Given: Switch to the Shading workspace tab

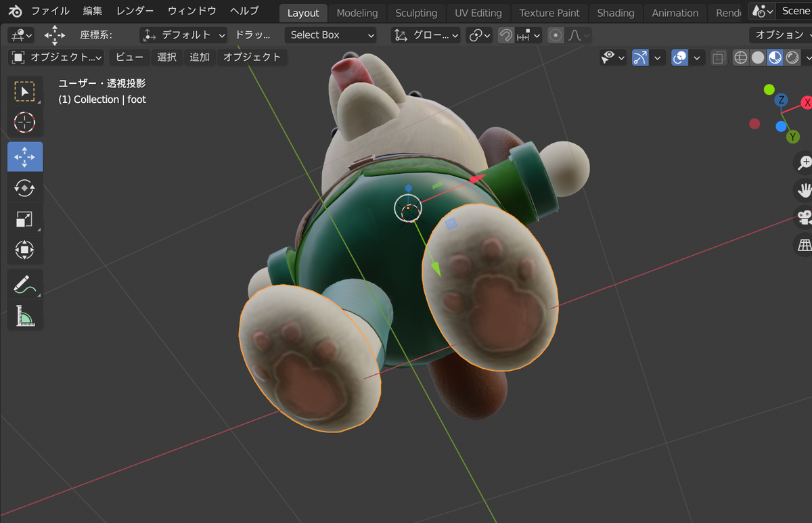Looking at the screenshot, I should (616, 13).
